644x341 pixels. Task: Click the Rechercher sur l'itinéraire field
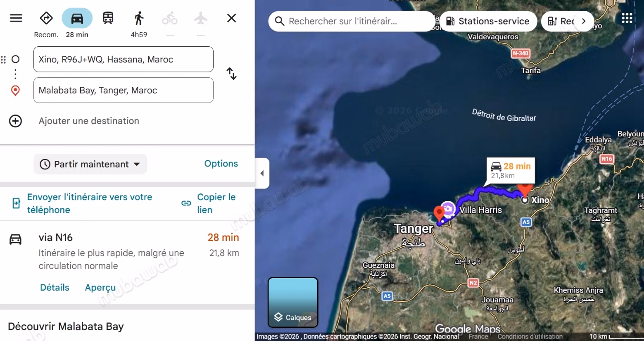[352, 21]
